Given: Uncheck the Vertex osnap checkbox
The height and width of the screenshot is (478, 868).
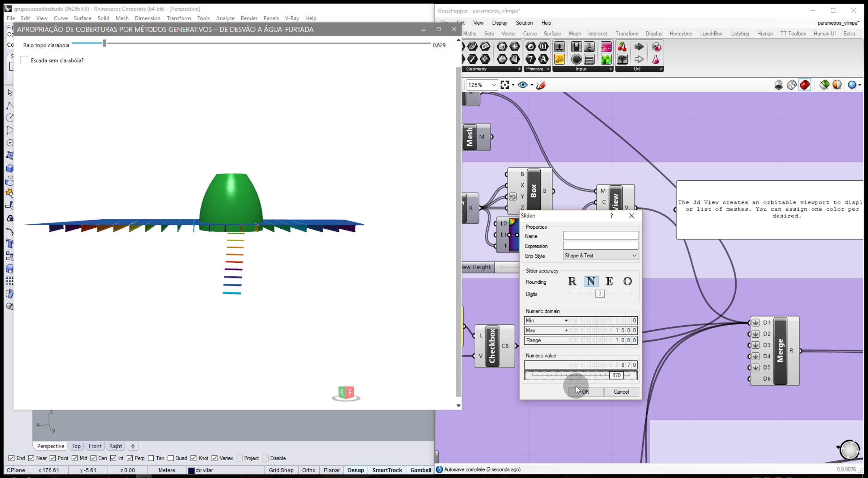Looking at the screenshot, I should [215, 458].
